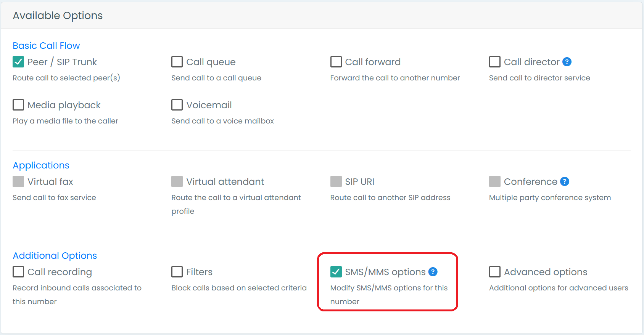
Task: Click the Applications section heading
Action: tap(41, 165)
